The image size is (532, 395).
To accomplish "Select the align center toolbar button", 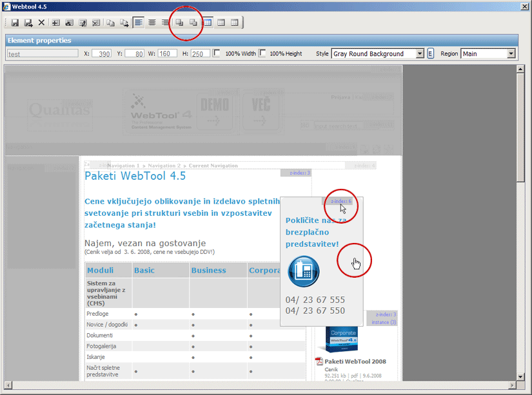I will (x=152, y=23).
